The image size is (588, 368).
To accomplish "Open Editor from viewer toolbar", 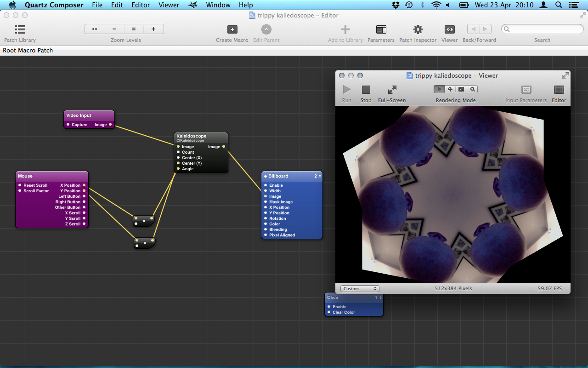I will [559, 90].
